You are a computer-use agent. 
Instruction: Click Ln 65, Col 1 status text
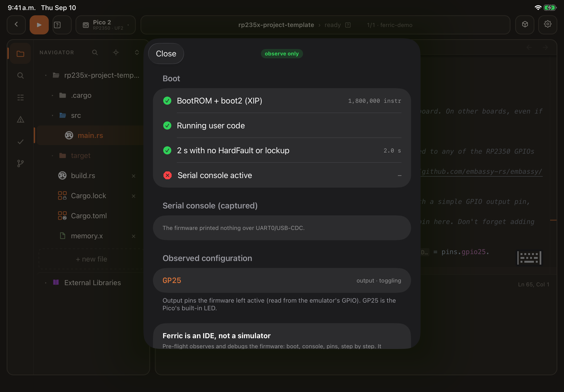click(x=533, y=284)
